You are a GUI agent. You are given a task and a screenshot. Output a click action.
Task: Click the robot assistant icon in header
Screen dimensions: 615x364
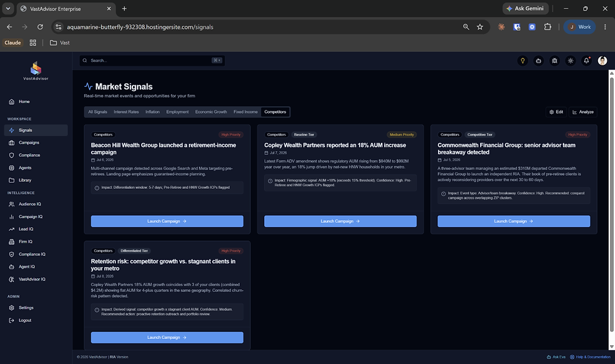click(538, 61)
